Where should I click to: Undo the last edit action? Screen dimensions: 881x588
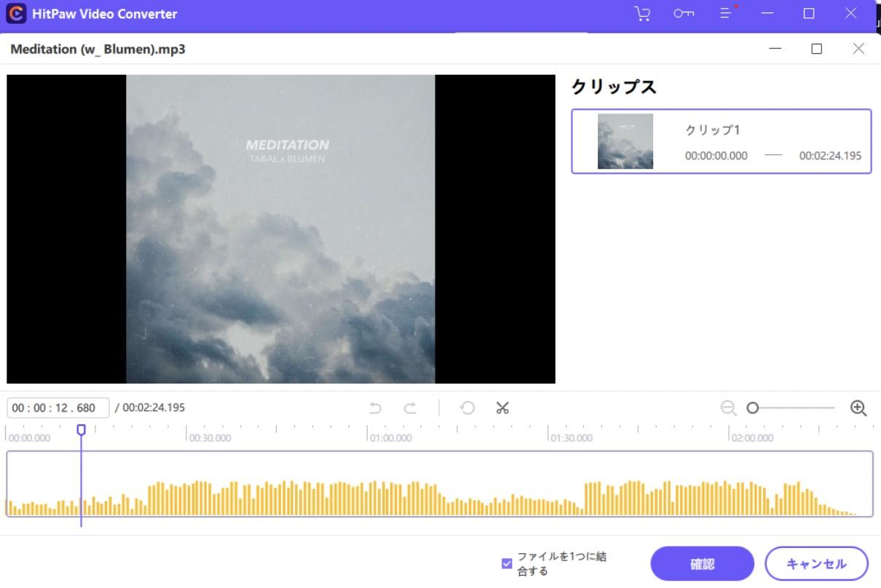[x=375, y=408]
